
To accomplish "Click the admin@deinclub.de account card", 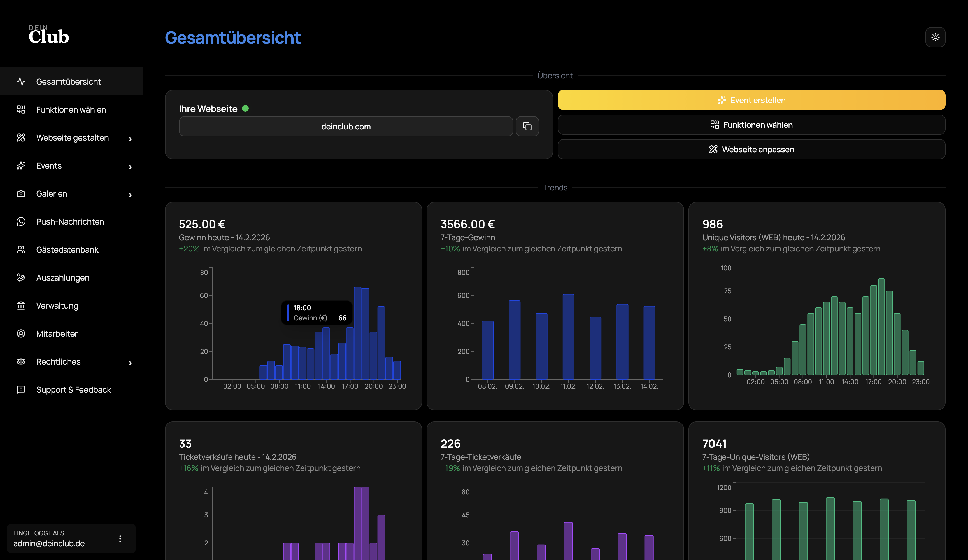I will click(x=71, y=538).
